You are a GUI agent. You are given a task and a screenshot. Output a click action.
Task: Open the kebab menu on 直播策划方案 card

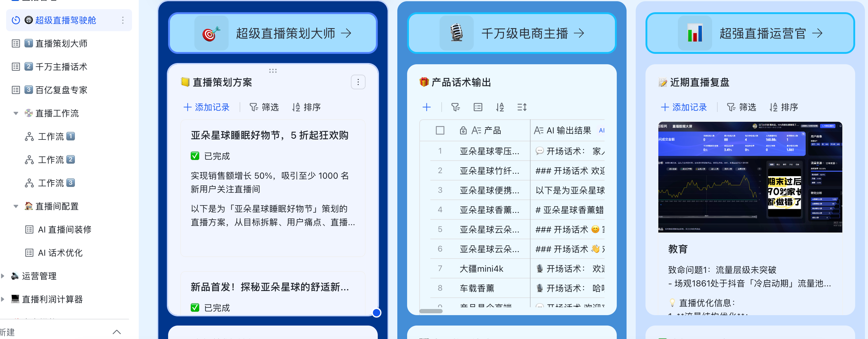click(x=358, y=82)
